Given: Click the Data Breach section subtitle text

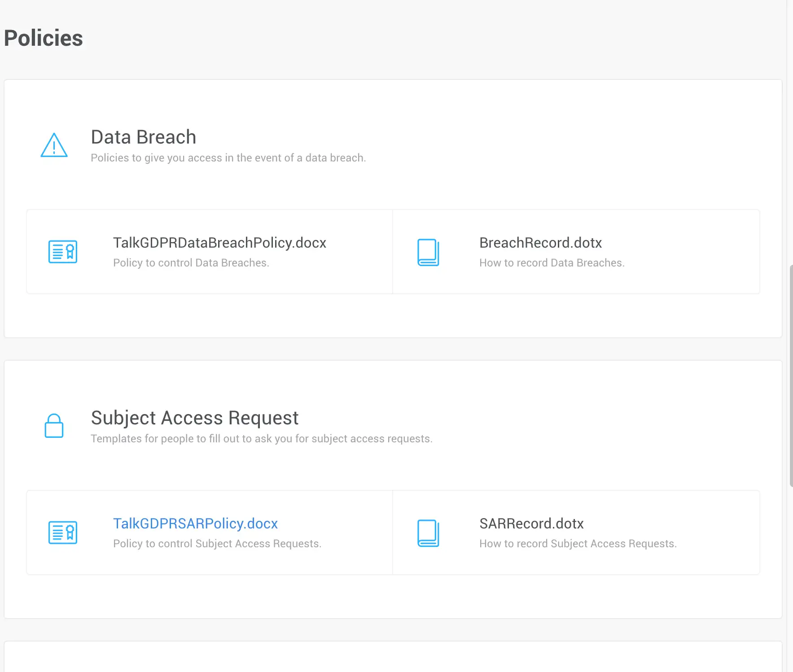Looking at the screenshot, I should 228,158.
